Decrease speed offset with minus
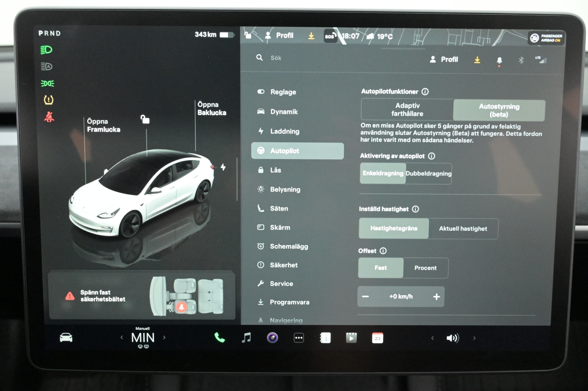This screenshot has height=391, width=588. [x=366, y=296]
